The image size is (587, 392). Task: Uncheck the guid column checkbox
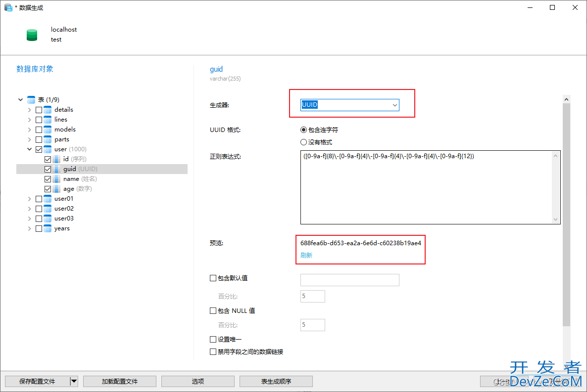point(48,169)
